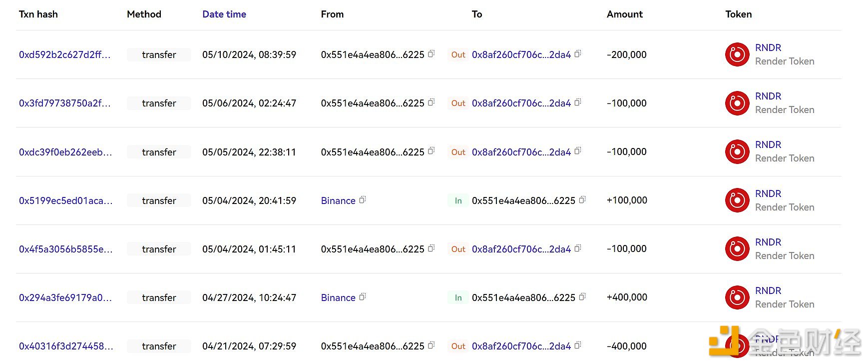868x363 pixels.
Task: Open transaction 0x5199ec5ed01aca… details
Action: tap(65, 201)
